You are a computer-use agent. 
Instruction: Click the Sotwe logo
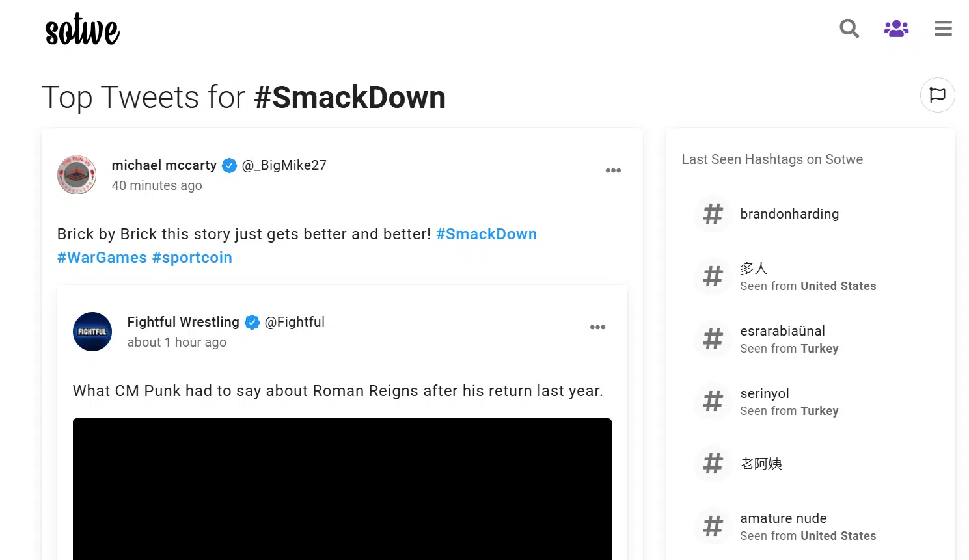click(x=82, y=29)
